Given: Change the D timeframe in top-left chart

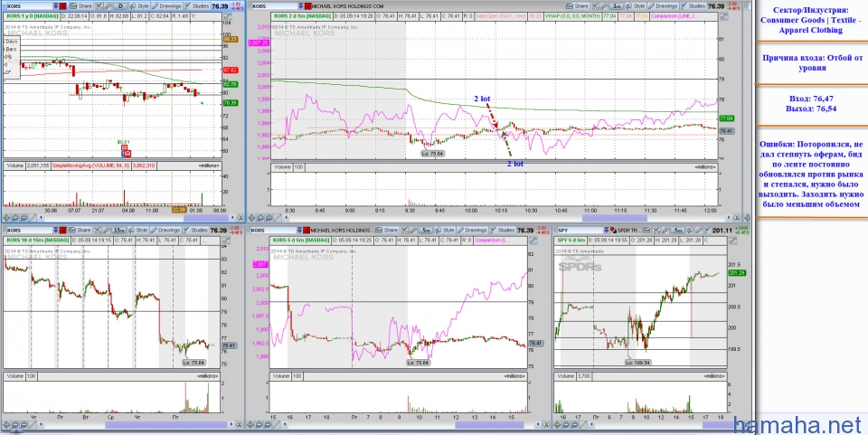Looking at the screenshot, I should tap(120, 6).
